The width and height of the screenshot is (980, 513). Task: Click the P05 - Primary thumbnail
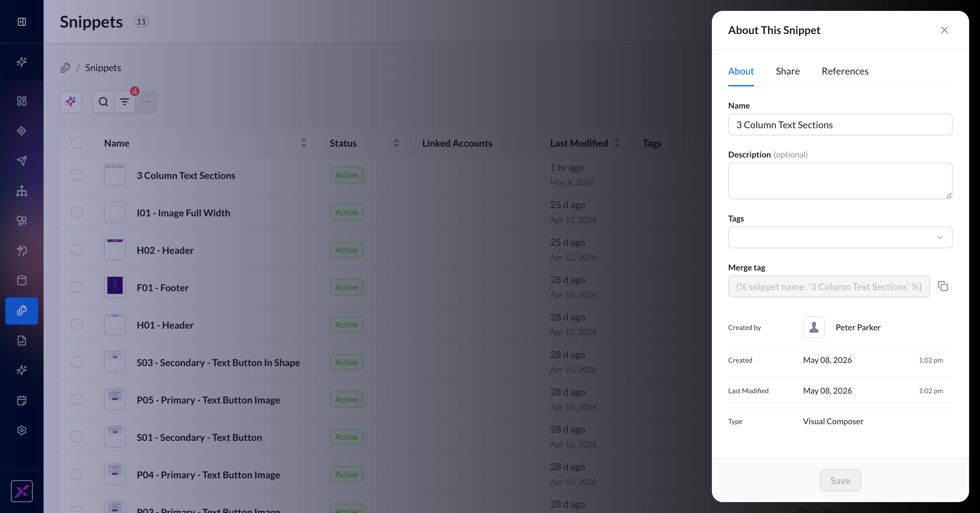[x=115, y=399]
